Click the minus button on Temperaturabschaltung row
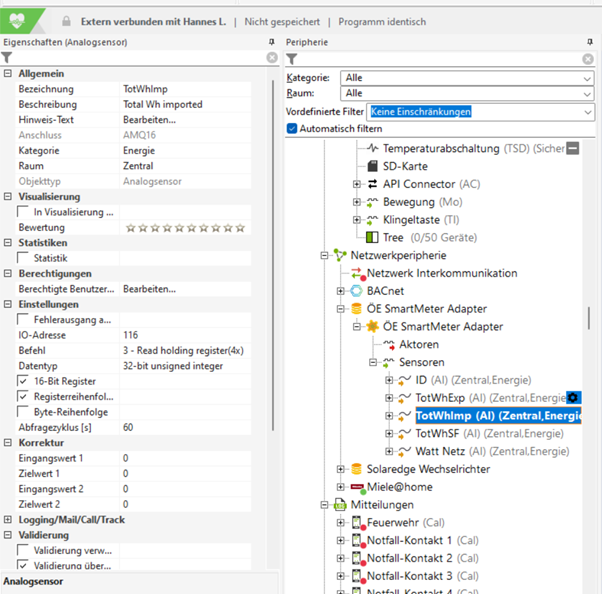 tap(573, 148)
